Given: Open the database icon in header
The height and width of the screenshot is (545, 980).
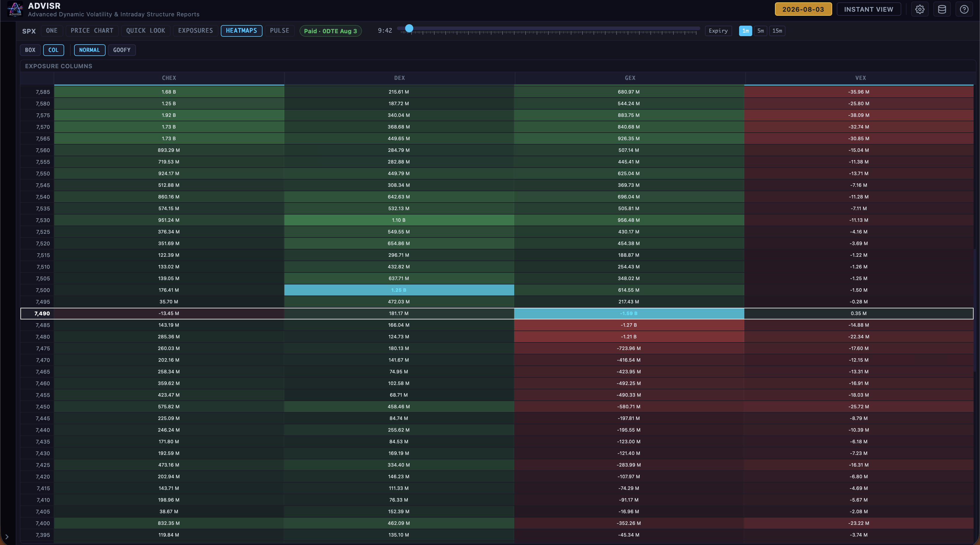Looking at the screenshot, I should coord(942,10).
